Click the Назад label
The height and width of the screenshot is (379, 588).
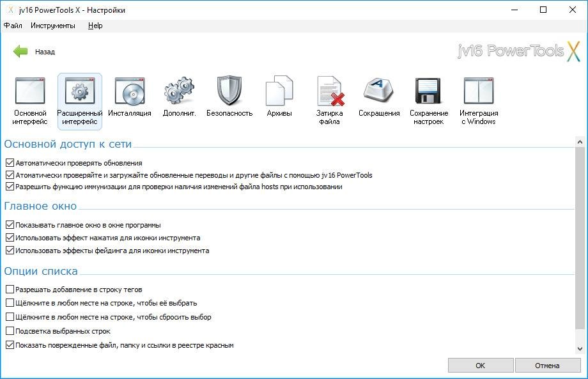(x=45, y=52)
